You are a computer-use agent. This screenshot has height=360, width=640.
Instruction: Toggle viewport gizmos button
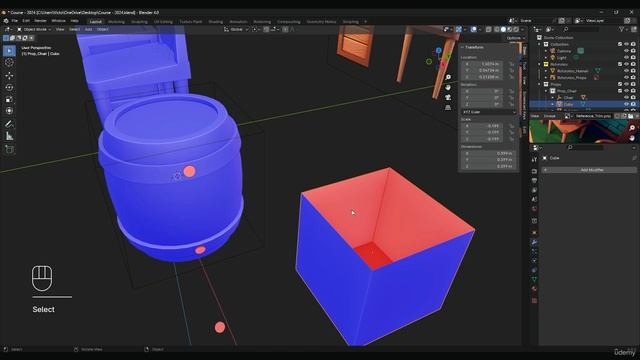click(459, 29)
